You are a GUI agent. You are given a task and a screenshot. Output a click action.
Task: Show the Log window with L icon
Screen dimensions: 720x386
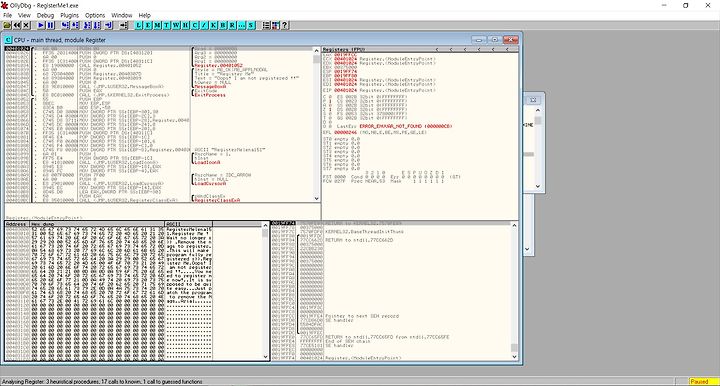138,25
